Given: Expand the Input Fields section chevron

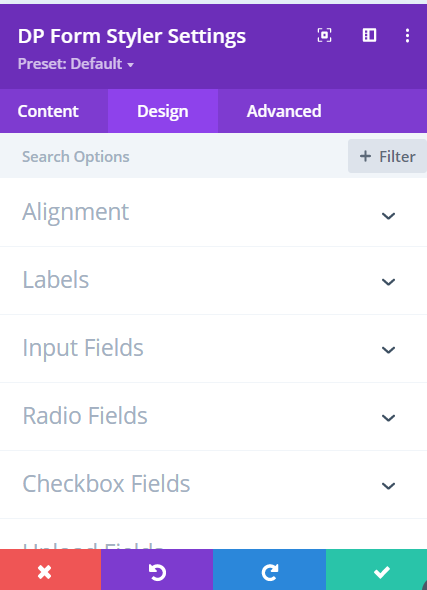Looking at the screenshot, I should click(x=388, y=350).
